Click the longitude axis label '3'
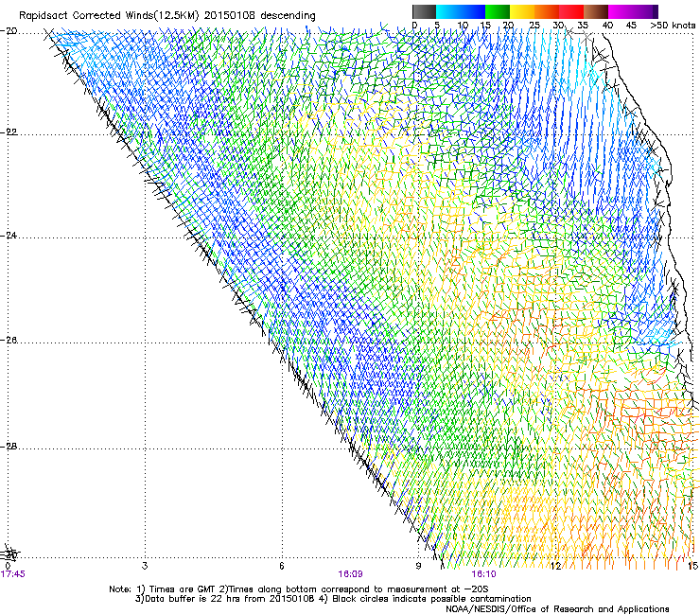The height and width of the screenshot is (615, 700). click(145, 566)
